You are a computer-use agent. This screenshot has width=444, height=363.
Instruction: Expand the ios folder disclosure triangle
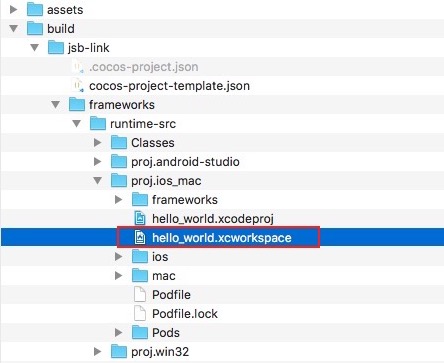(119, 256)
